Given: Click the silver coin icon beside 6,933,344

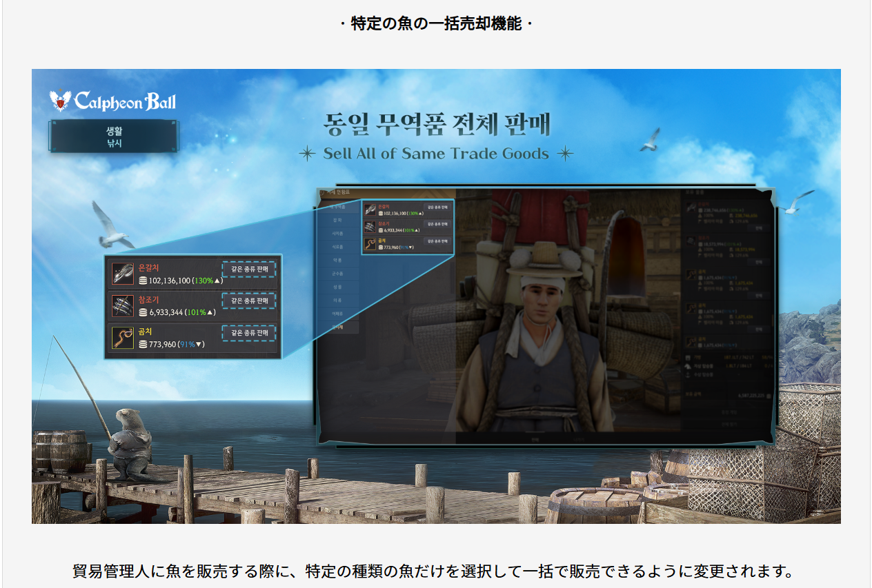Looking at the screenshot, I should tap(143, 313).
